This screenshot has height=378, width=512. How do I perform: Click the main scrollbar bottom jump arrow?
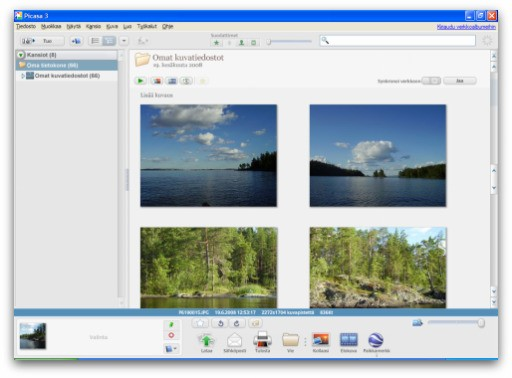[x=494, y=303]
